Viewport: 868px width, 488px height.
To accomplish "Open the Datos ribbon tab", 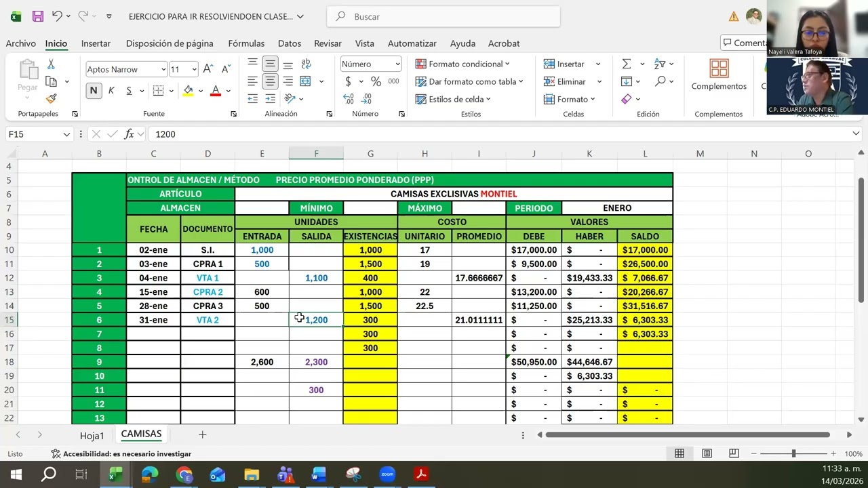I will (x=290, y=43).
